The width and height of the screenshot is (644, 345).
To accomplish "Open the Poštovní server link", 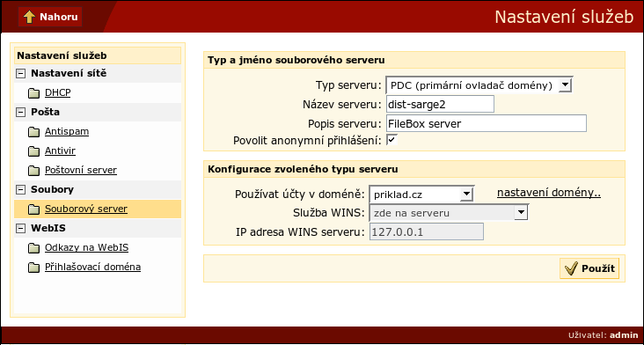I will click(x=81, y=170).
